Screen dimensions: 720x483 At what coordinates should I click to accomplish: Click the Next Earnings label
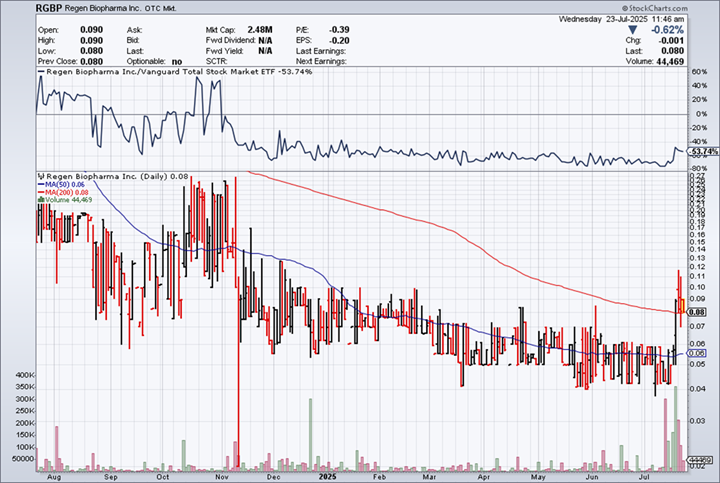[x=321, y=62]
